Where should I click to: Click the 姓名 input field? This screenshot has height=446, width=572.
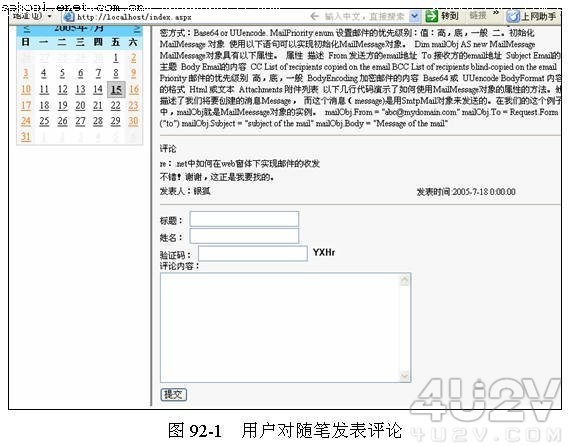(244, 236)
